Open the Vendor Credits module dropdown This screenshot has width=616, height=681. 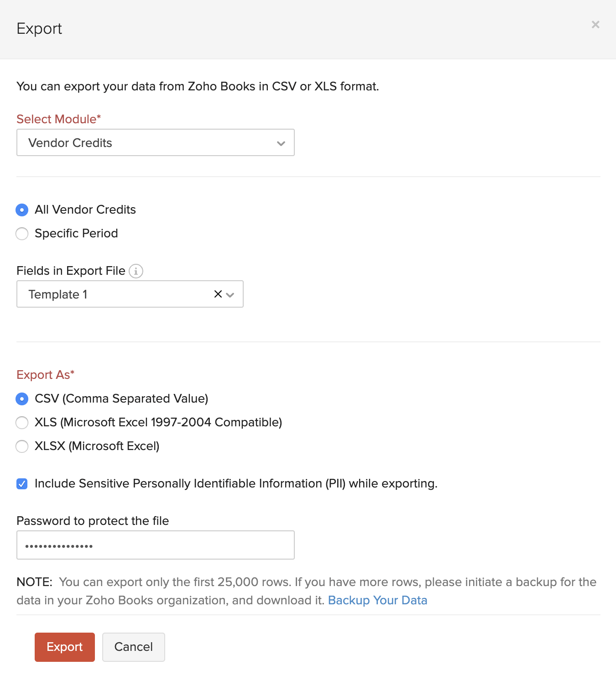(146, 143)
